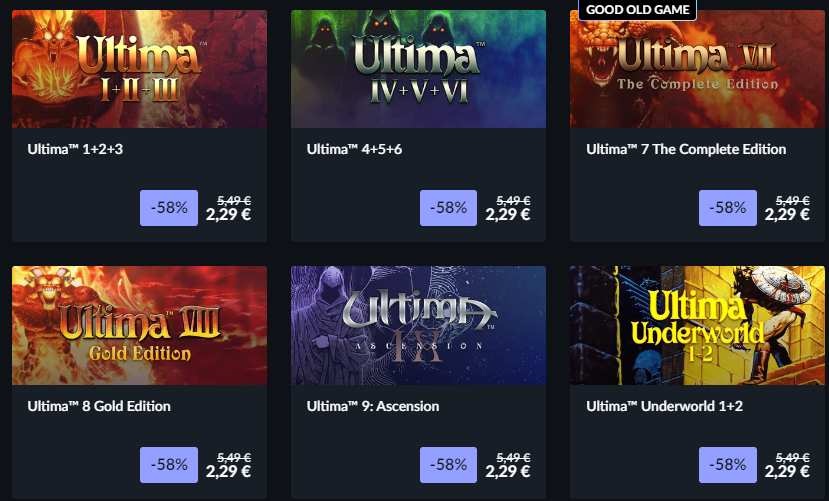Image resolution: width=829 pixels, height=501 pixels.
Task: Open Ultima™ 8 Gold Edition title link
Action: (x=99, y=406)
